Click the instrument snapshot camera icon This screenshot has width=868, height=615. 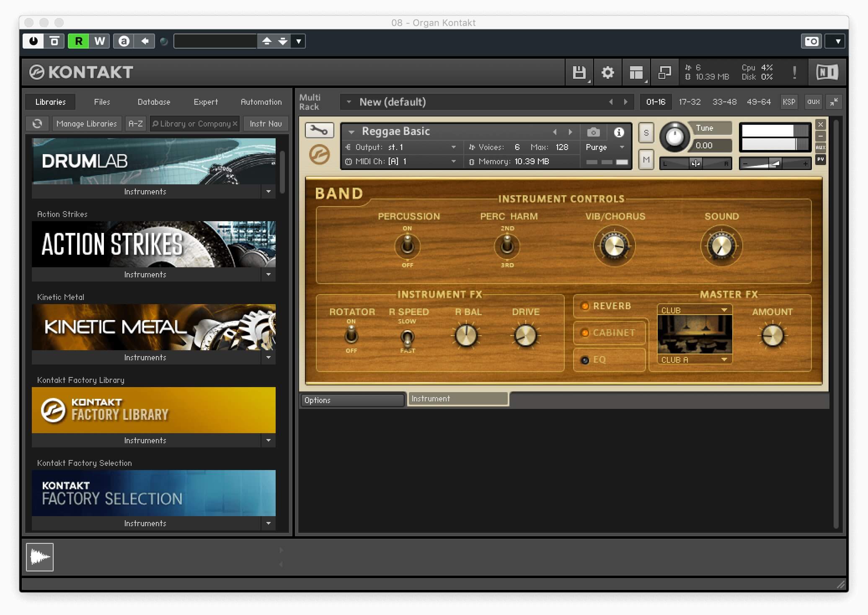593,132
